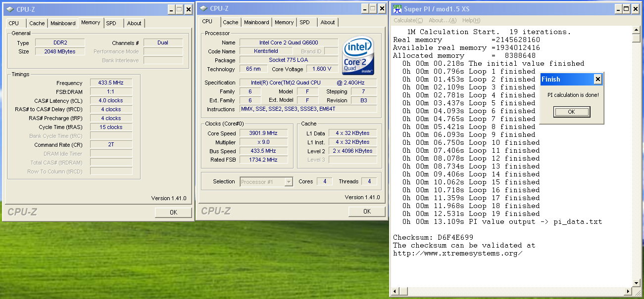Click Super PI scrollbar up arrow
This screenshot has height=299, width=644.
click(x=637, y=31)
